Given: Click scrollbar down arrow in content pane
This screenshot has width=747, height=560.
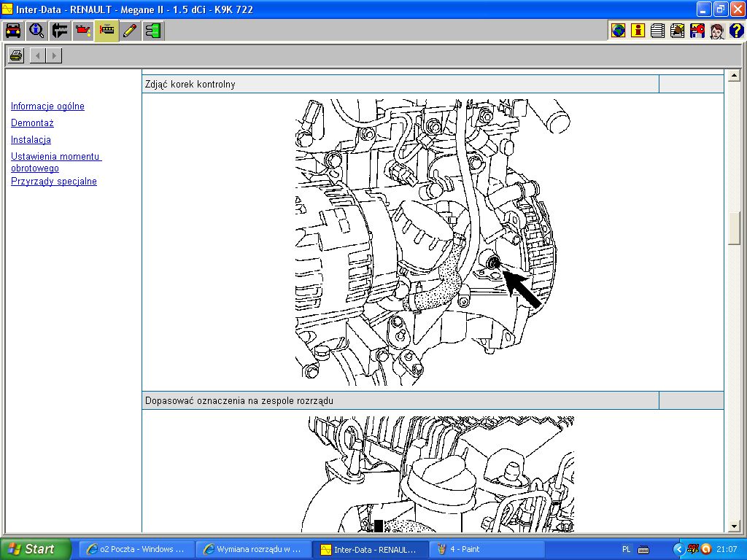Looking at the screenshot, I should 734,526.
